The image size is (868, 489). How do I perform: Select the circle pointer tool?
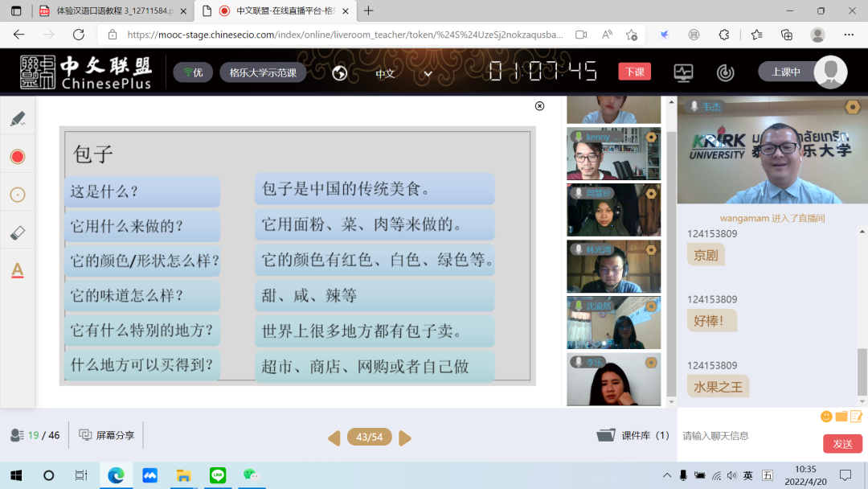pyautogui.click(x=18, y=195)
